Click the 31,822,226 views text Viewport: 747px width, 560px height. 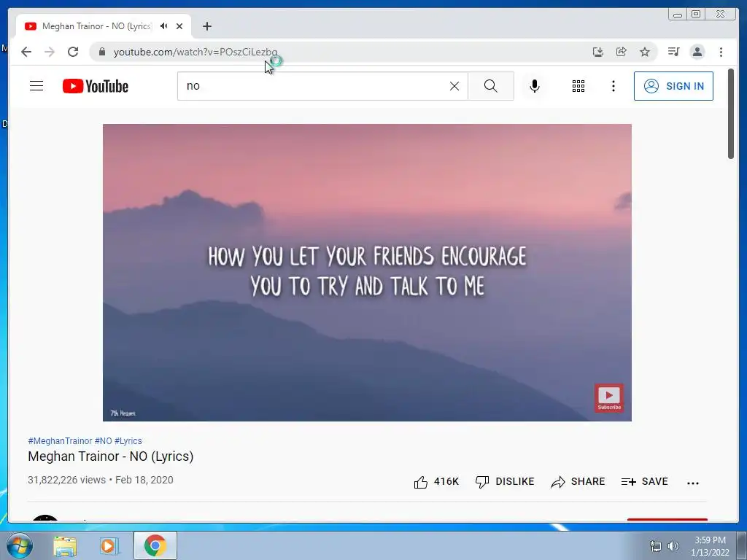(66, 480)
